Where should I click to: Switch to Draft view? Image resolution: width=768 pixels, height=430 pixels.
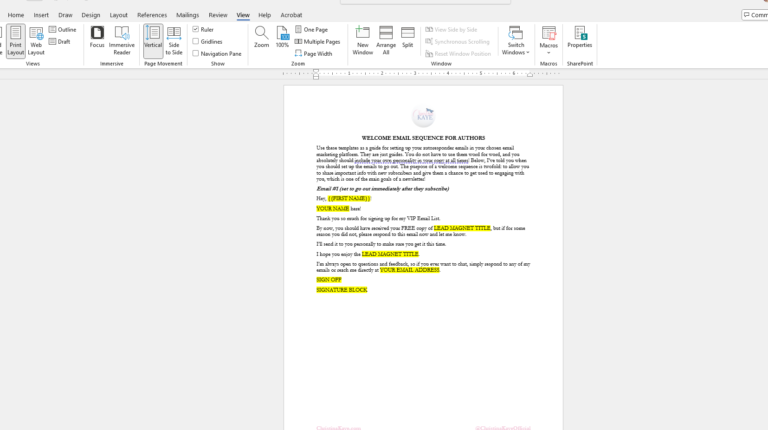coord(60,42)
